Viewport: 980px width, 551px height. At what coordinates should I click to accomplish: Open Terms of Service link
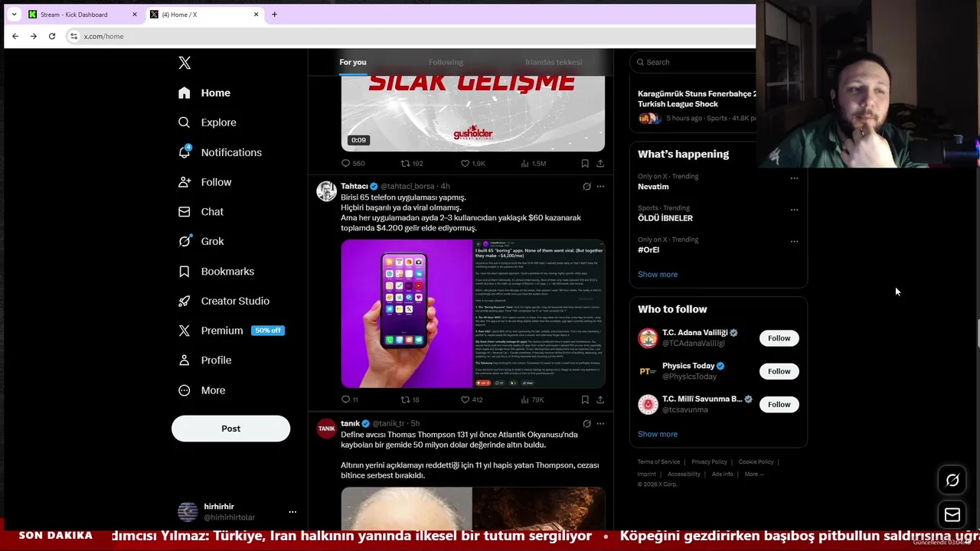coord(658,461)
